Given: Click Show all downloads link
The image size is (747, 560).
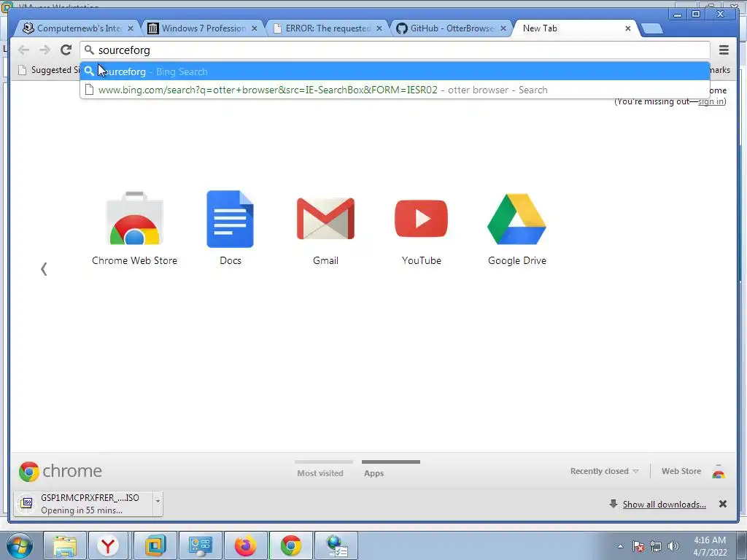Looking at the screenshot, I should pos(664,505).
